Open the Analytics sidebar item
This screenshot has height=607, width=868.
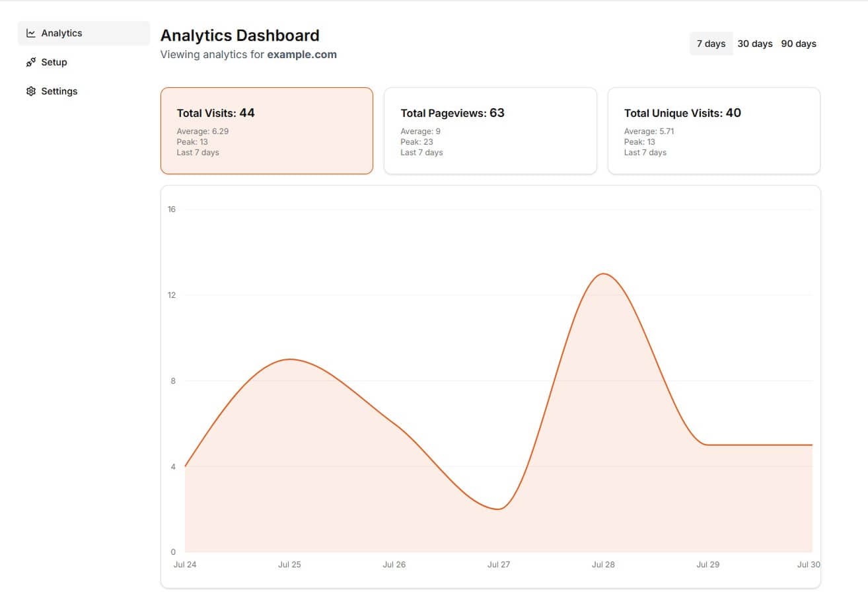pos(61,33)
